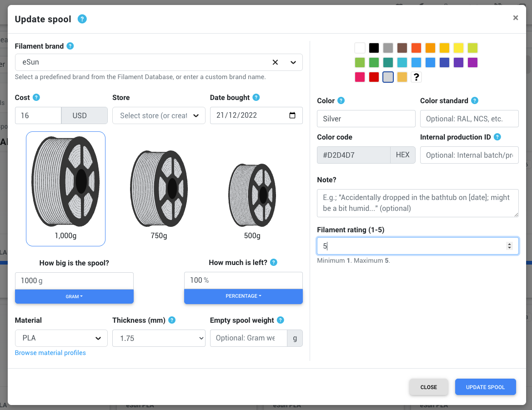Image resolution: width=532 pixels, height=410 pixels.
Task: Click the CLOSE button
Action: pos(428,387)
